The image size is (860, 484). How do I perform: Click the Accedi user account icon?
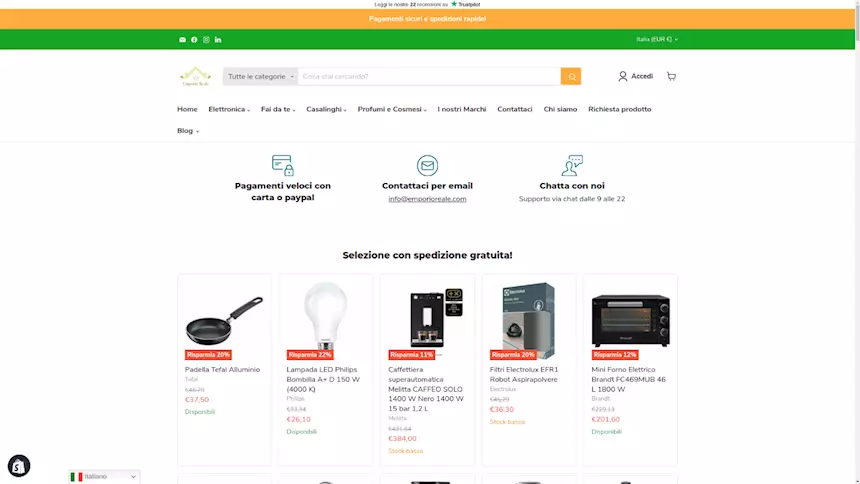coord(623,76)
